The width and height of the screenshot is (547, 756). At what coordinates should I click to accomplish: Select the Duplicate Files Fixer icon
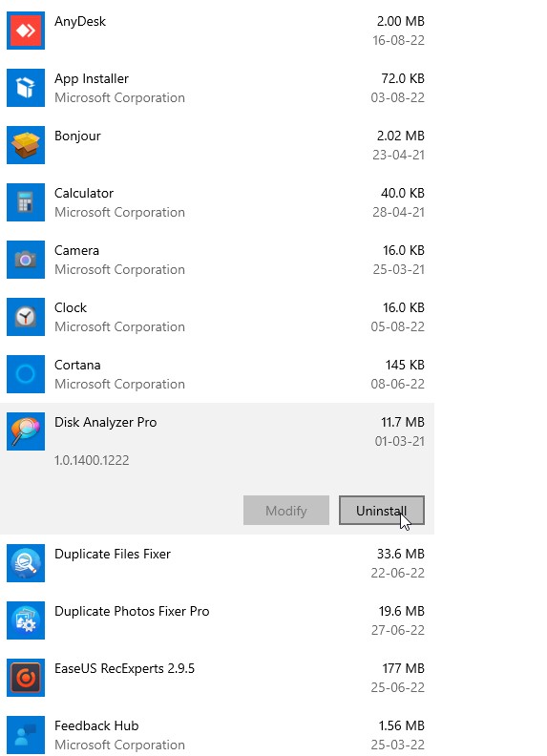pyautogui.click(x=26, y=563)
